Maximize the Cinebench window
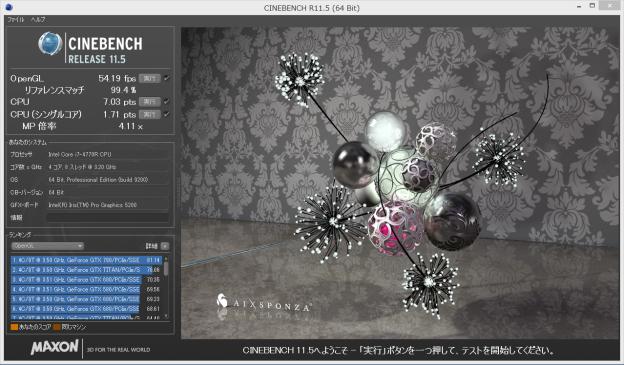The image size is (624, 365). [x=592, y=6]
